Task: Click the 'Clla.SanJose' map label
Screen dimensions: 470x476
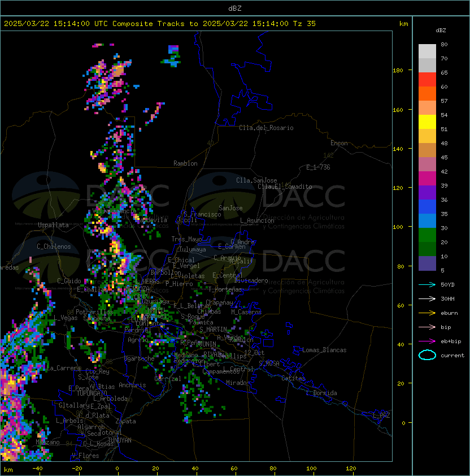Action: (x=256, y=180)
